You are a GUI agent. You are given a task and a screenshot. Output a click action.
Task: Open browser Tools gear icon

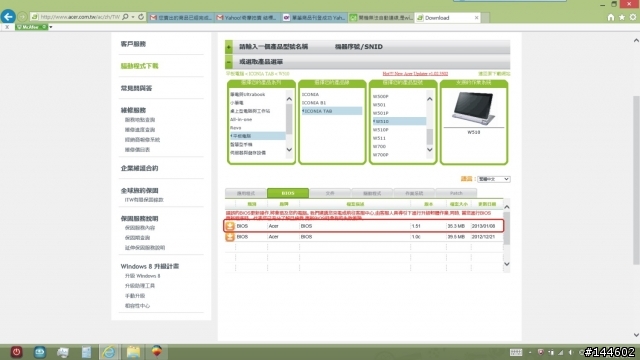[633, 17]
